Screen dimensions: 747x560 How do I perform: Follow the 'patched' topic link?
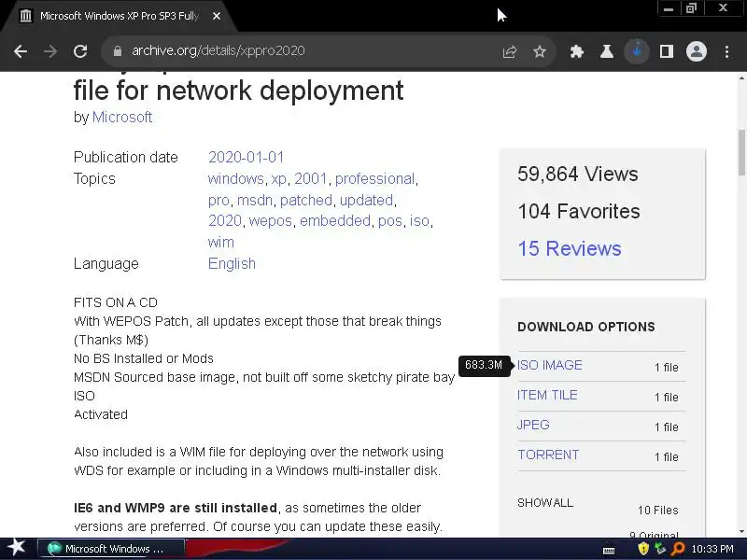click(x=306, y=200)
